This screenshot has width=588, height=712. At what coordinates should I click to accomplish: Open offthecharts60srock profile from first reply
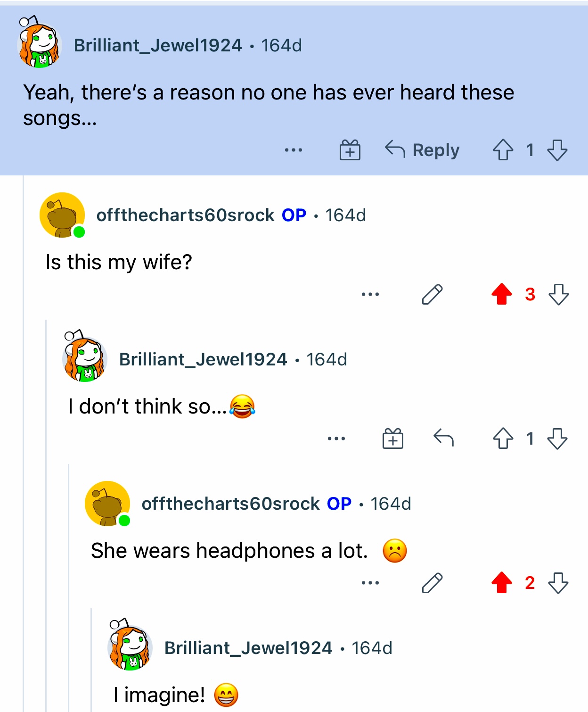tap(185, 215)
